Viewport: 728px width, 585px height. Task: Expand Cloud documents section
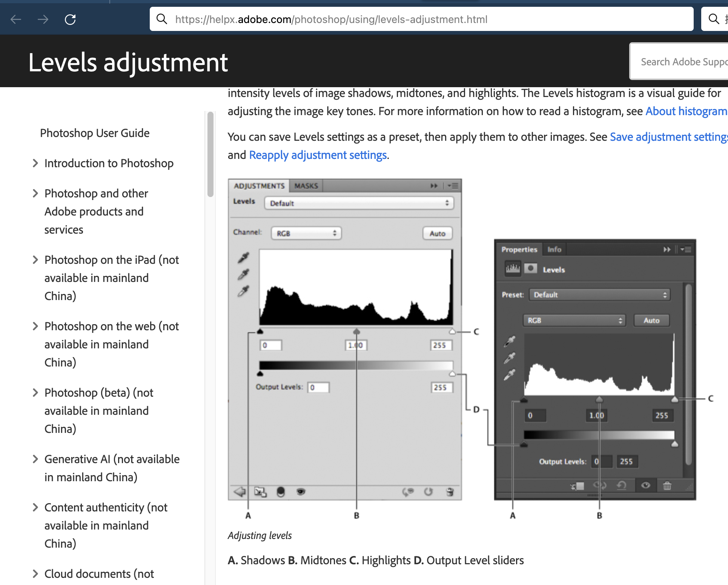(35, 574)
